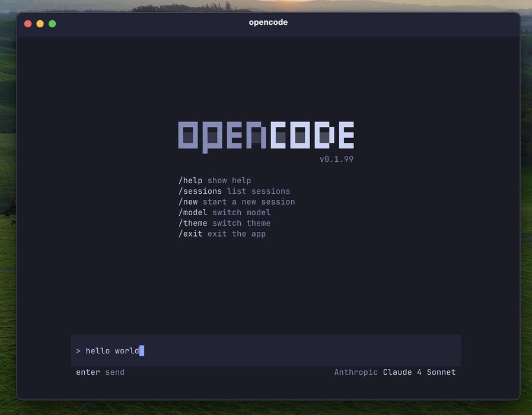The image size is (532, 415).
Task: Maximize the window with the green button
Action: 52,24
